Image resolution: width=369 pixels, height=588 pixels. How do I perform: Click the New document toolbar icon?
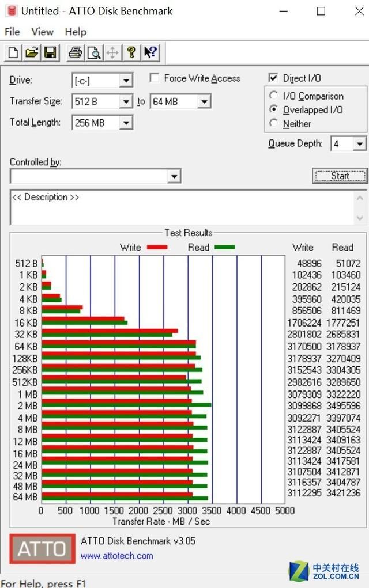pos(13,53)
